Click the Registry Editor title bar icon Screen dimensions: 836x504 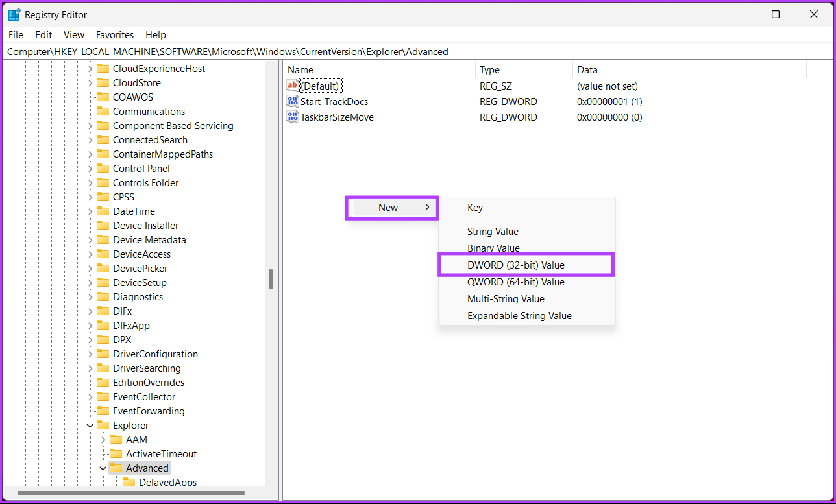[14, 14]
